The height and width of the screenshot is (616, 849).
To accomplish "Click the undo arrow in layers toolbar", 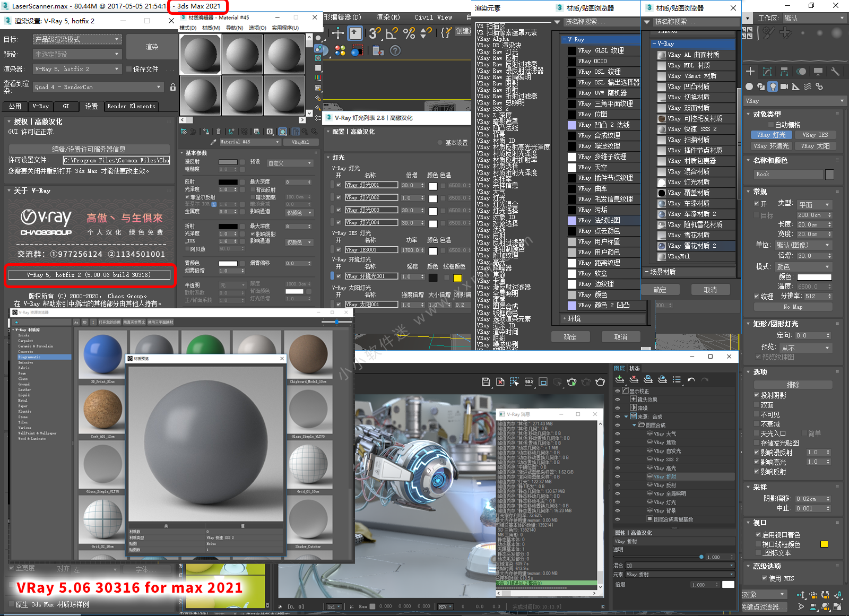I will click(x=691, y=379).
